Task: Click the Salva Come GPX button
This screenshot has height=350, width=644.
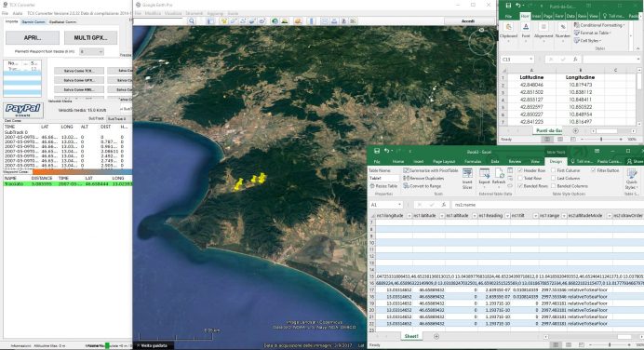Action: coord(79,80)
